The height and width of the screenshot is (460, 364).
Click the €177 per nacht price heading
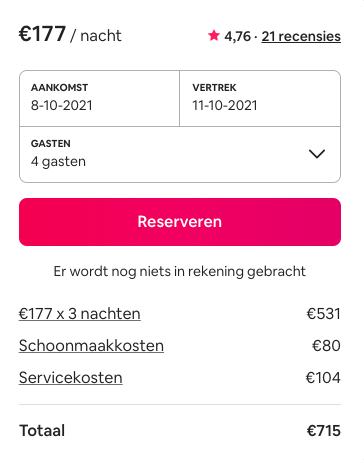pos(70,34)
